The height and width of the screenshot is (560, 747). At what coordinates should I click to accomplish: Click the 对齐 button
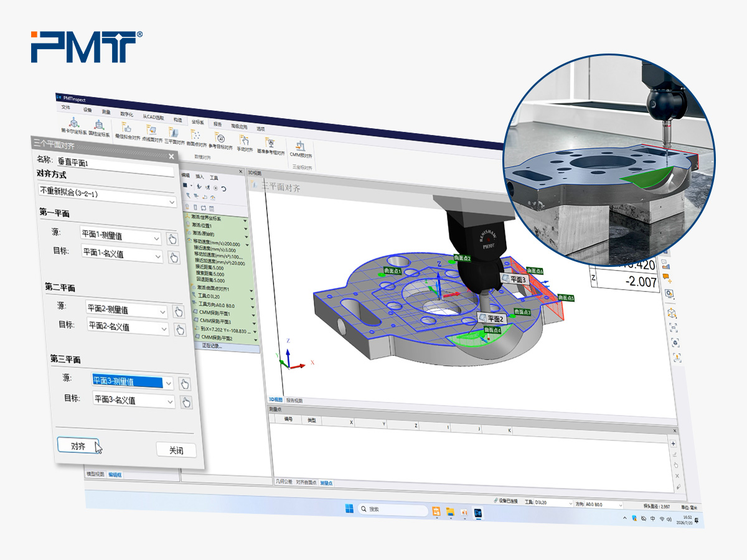click(77, 446)
